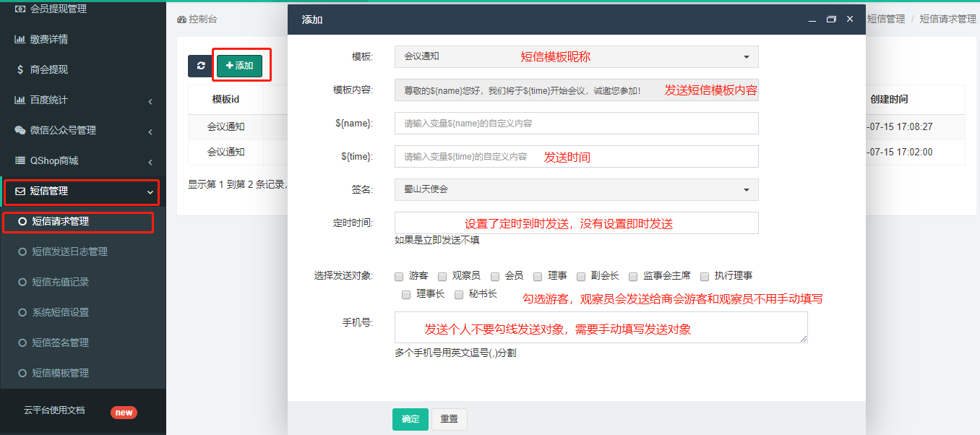Open the 模板 template dropdown
Image resolution: width=980 pixels, height=435 pixels.
click(576, 56)
